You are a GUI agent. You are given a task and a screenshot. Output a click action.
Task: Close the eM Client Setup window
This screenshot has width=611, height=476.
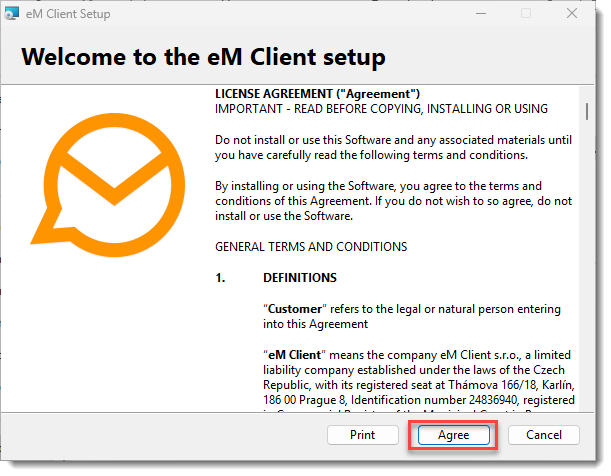click(572, 14)
